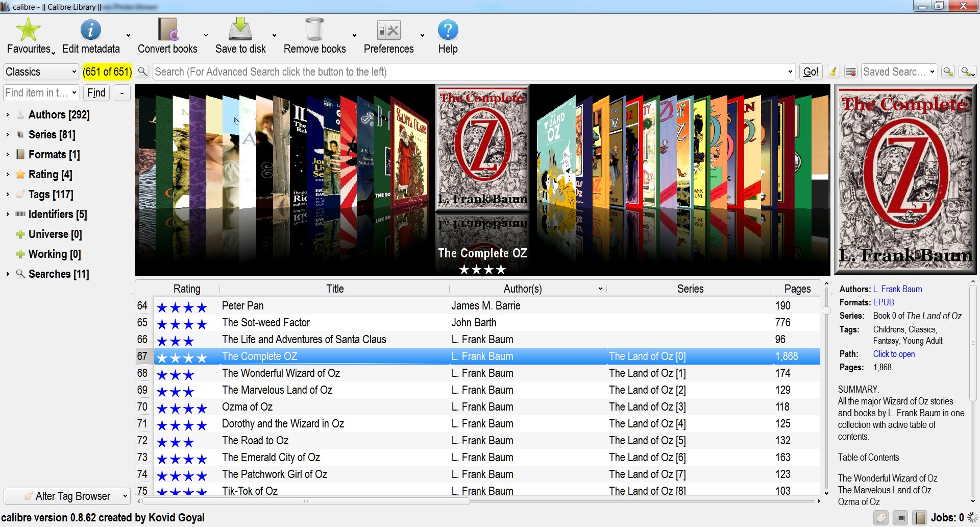Expand the Identifiers [5] tree node
The image size is (980, 527).
tap(8, 214)
